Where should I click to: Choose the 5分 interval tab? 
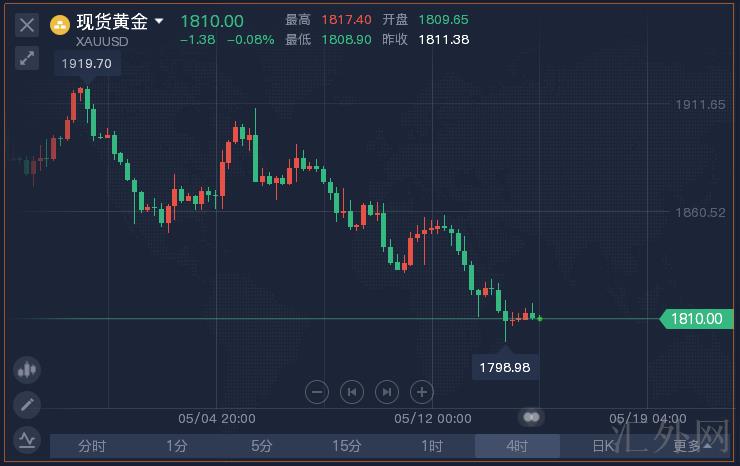coord(262,446)
